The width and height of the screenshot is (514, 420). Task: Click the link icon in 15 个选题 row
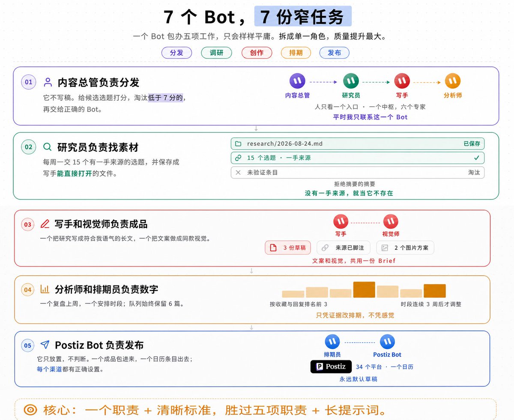click(x=238, y=158)
